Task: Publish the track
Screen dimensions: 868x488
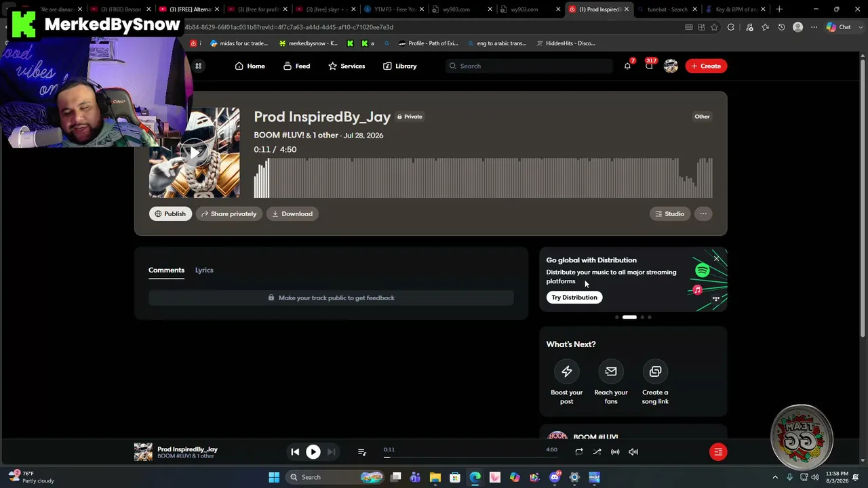Action: [170, 213]
